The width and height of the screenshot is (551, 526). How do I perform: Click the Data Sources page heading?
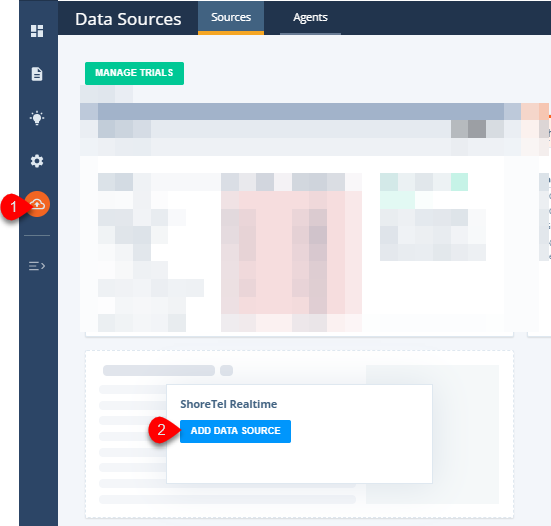pos(128,19)
